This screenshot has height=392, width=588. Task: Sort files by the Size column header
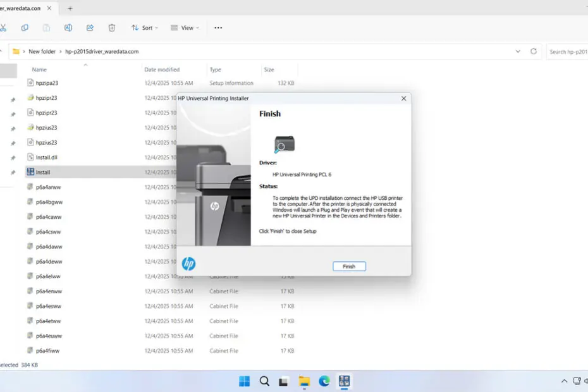tap(269, 70)
